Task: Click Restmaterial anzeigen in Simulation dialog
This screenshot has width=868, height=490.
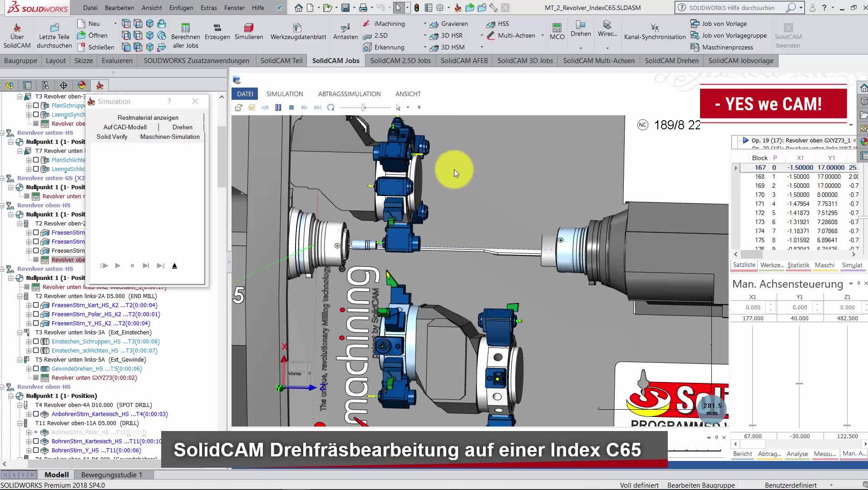Action: pyautogui.click(x=148, y=118)
